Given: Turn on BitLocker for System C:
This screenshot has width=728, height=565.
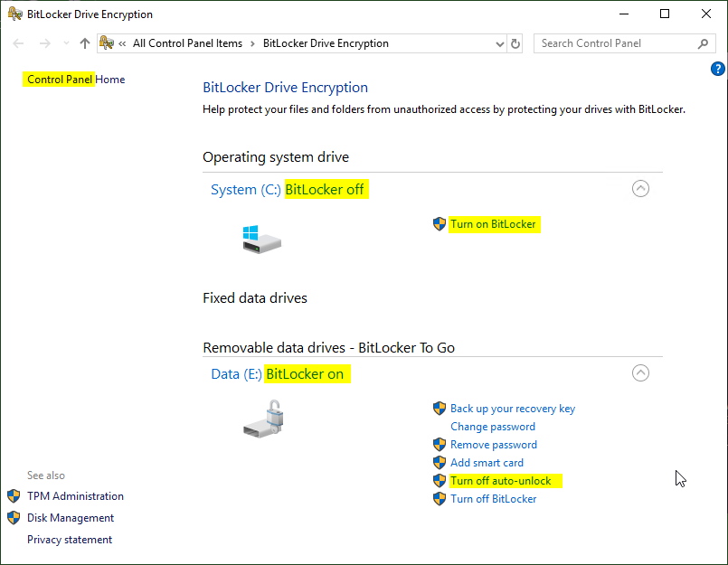Looking at the screenshot, I should pos(493,224).
